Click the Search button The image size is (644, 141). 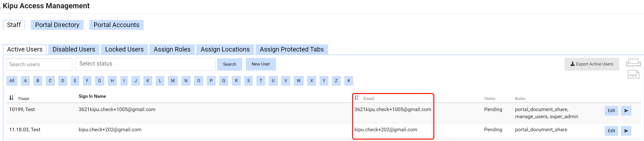tap(229, 65)
